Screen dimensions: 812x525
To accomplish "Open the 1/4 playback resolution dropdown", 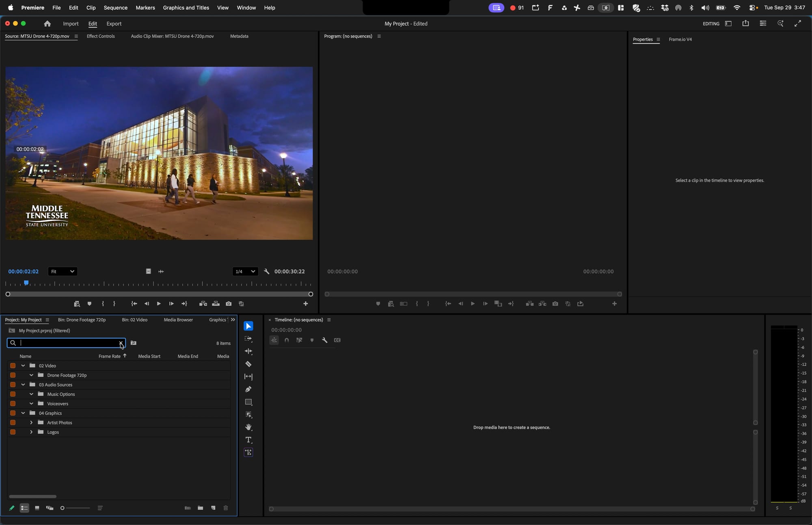I will point(245,271).
